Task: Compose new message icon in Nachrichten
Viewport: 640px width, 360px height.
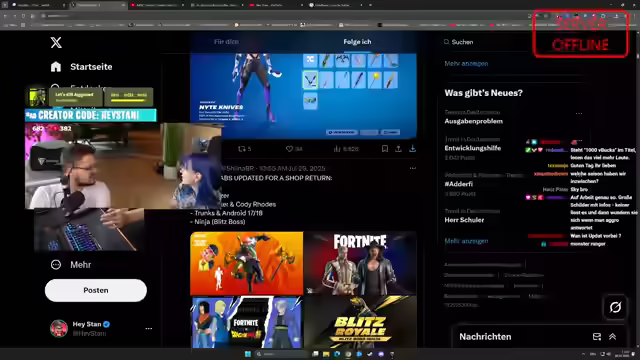Action: pos(597,337)
